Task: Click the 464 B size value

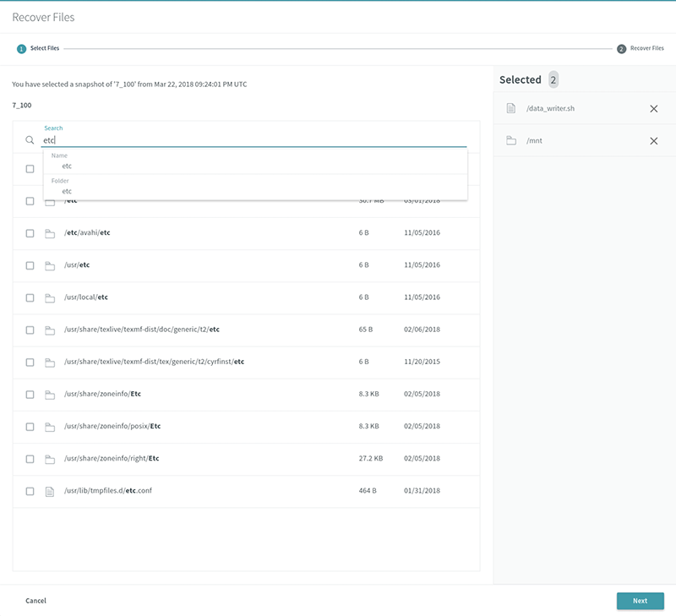Action: tap(368, 491)
